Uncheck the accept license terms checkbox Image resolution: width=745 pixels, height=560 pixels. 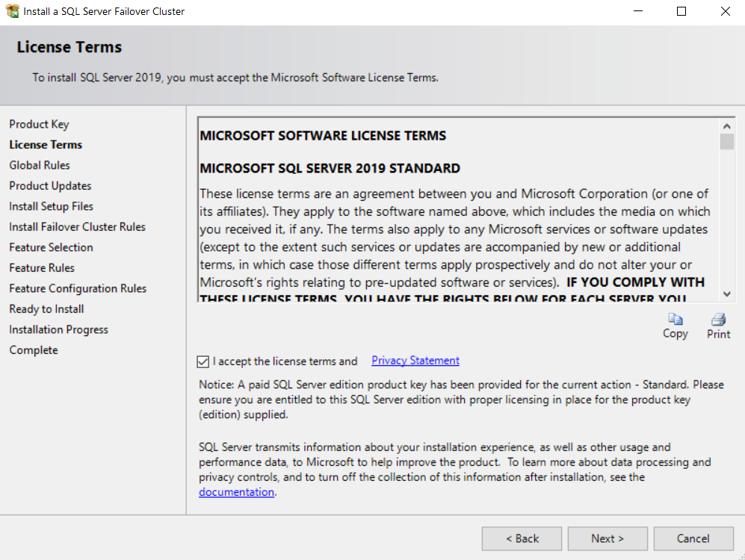(203, 361)
